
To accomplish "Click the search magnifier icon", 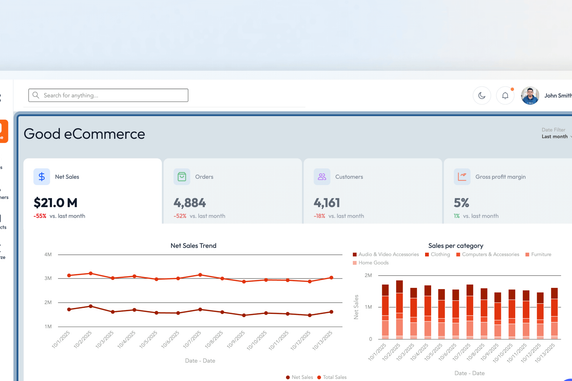I will pos(35,95).
